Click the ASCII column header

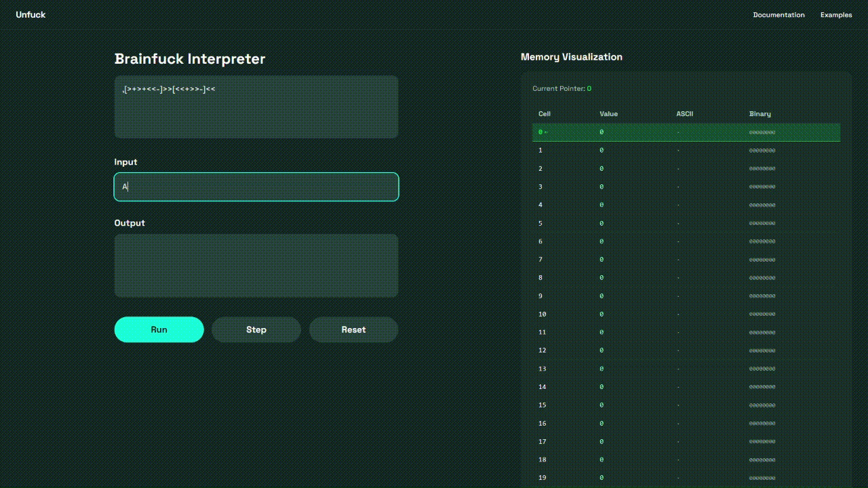[x=684, y=114]
